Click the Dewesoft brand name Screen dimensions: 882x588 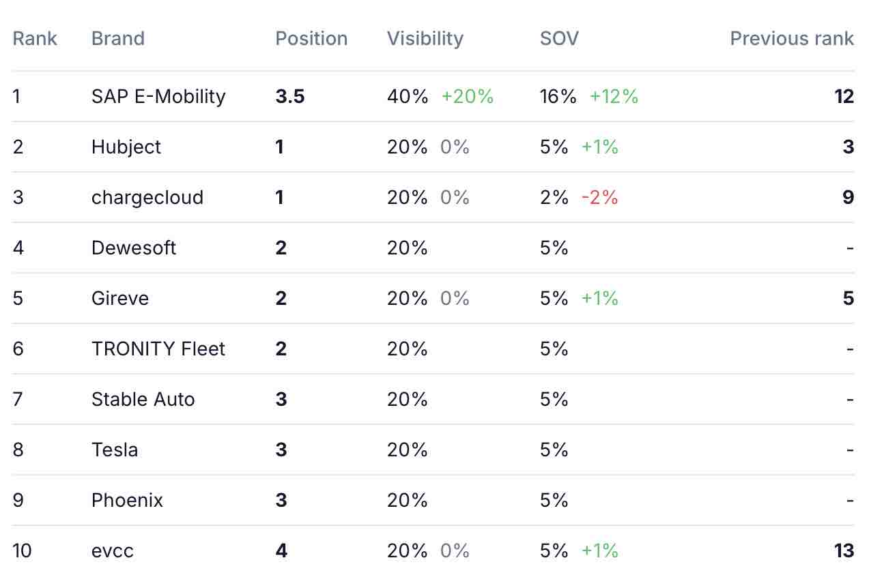(134, 248)
